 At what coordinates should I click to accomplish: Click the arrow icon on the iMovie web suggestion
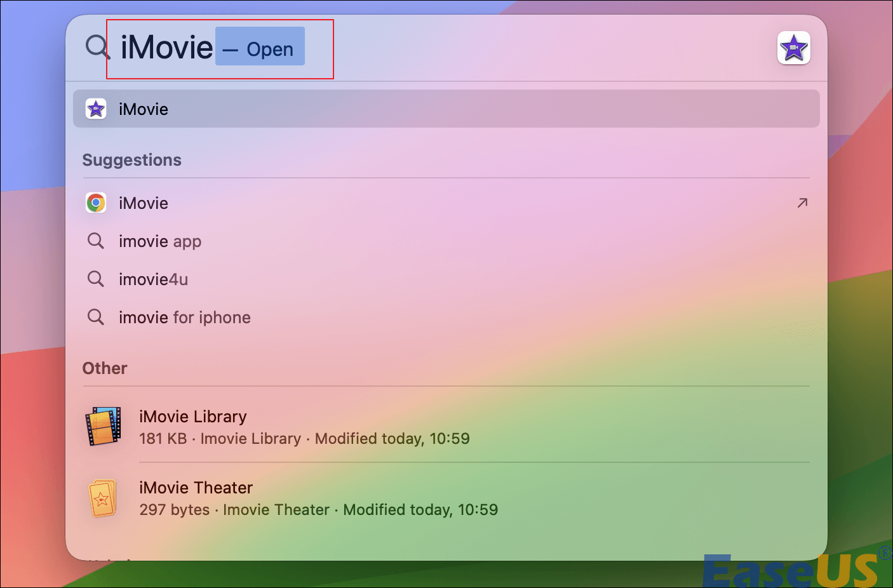(802, 203)
